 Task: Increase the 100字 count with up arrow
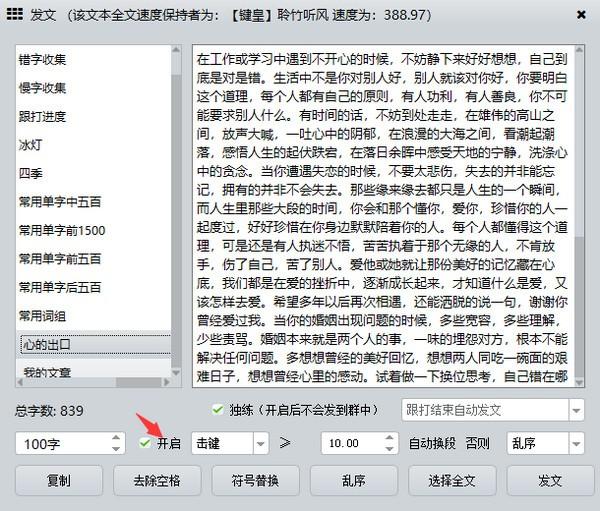tap(116, 438)
